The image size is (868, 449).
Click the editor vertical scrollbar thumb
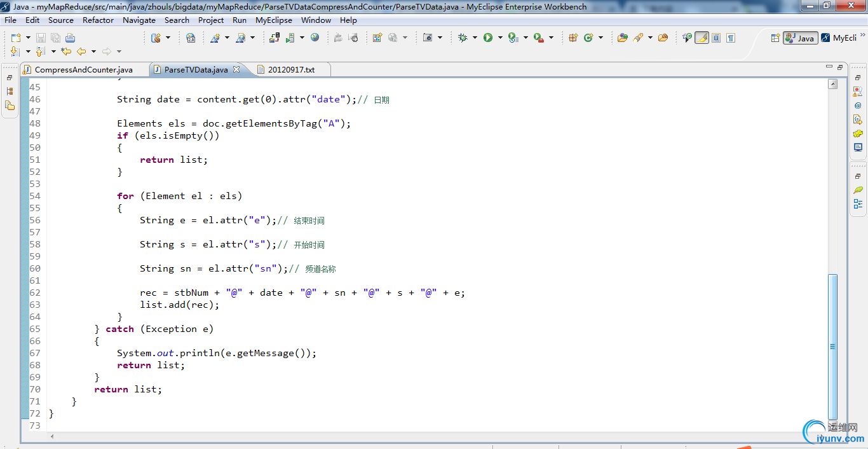click(x=832, y=346)
